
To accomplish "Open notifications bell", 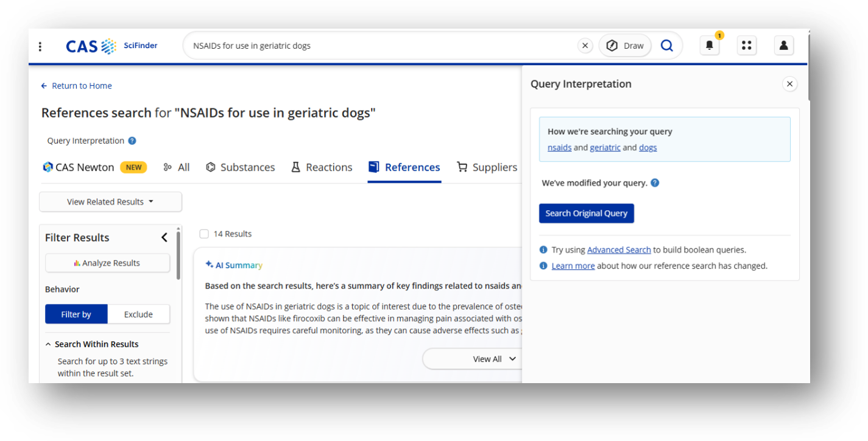I will pos(710,46).
